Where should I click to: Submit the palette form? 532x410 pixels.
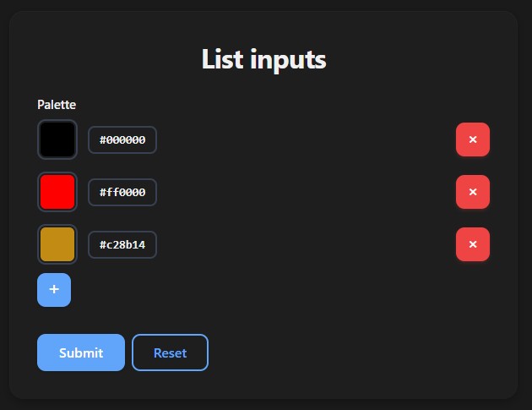(x=81, y=353)
